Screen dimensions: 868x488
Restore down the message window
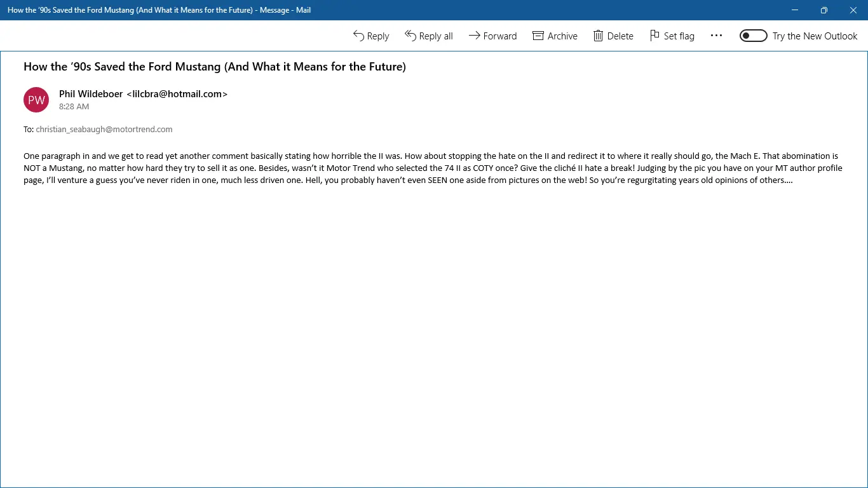click(824, 10)
